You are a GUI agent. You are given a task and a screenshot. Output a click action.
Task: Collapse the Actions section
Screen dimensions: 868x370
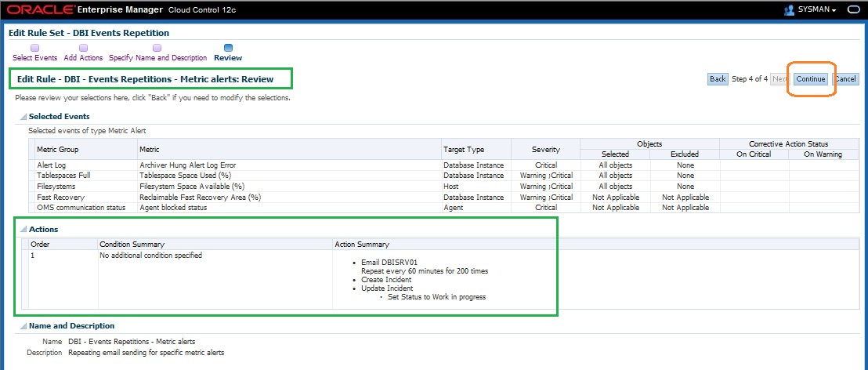pos(24,230)
